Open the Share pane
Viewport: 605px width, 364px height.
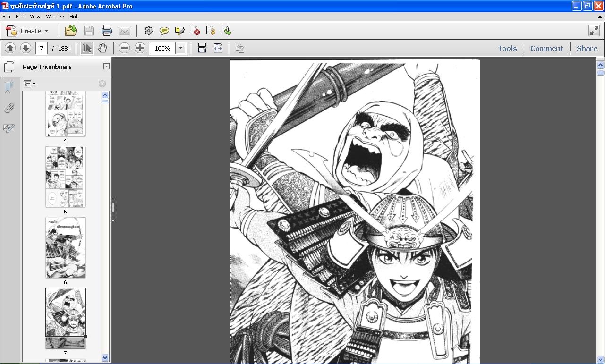[x=587, y=48]
